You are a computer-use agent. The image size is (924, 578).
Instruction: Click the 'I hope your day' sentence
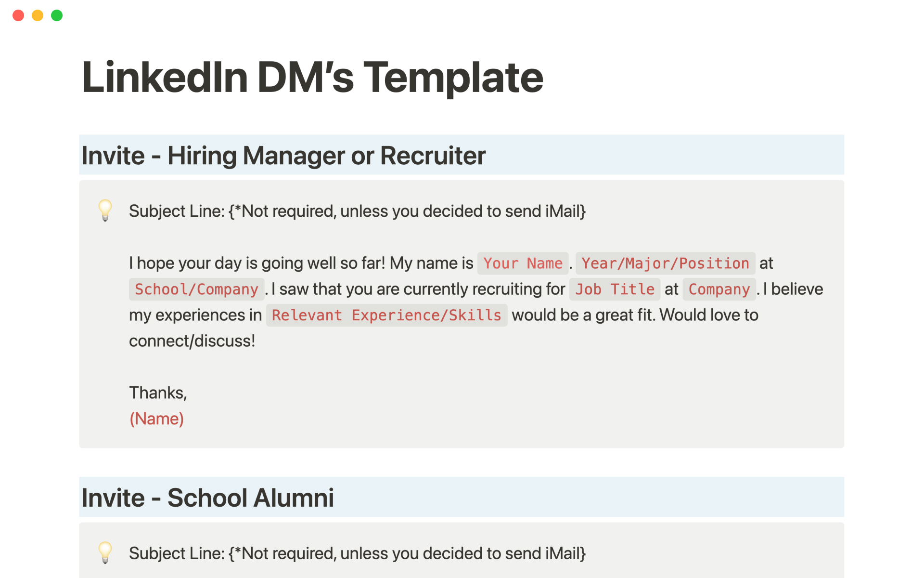click(301, 263)
